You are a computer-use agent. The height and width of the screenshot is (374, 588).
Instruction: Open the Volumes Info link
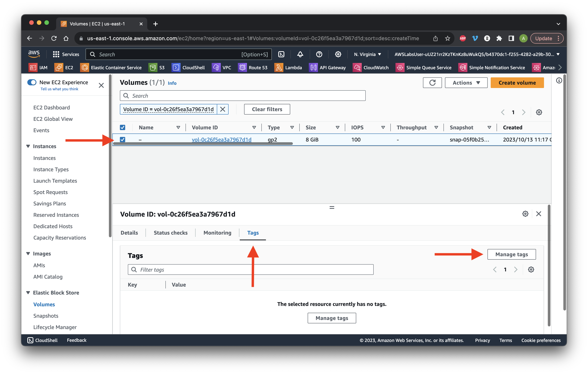coord(172,83)
